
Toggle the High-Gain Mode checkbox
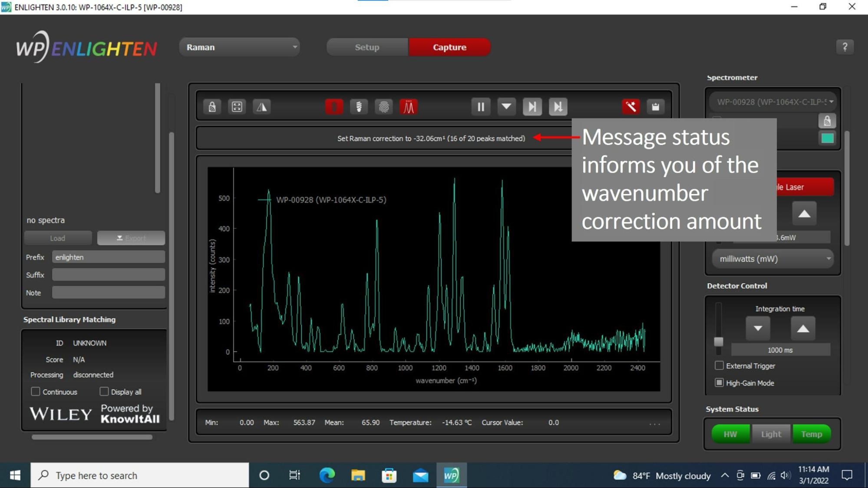(x=719, y=382)
